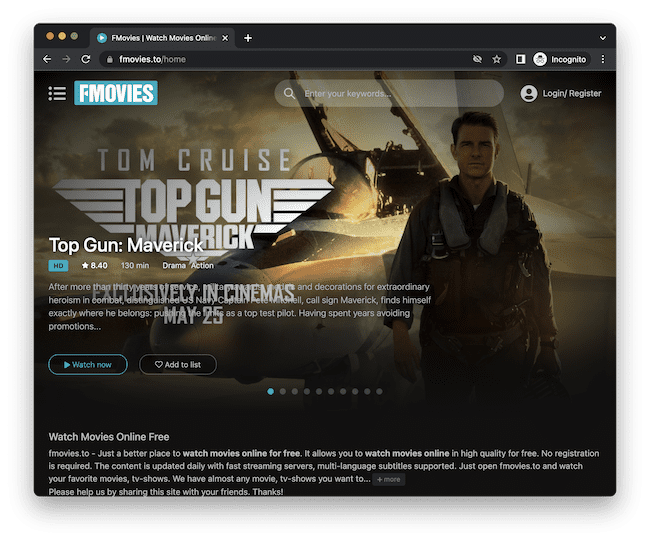
Task: Select the first active carousel dot
Action: coord(271,391)
